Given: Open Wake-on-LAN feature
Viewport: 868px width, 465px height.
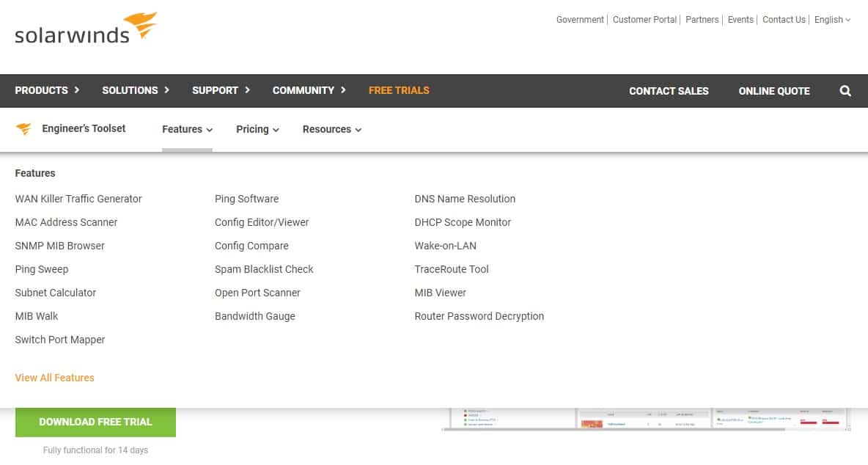Looking at the screenshot, I should click(x=446, y=246).
